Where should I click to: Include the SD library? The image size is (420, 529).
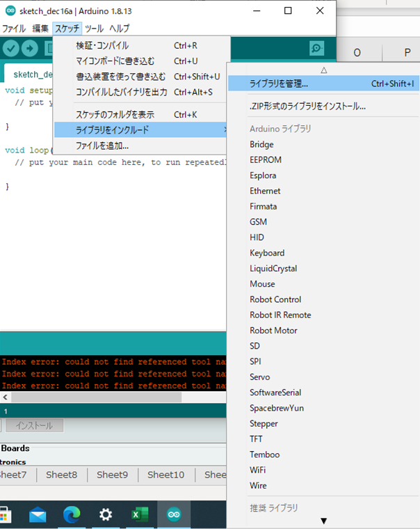(x=323, y=346)
